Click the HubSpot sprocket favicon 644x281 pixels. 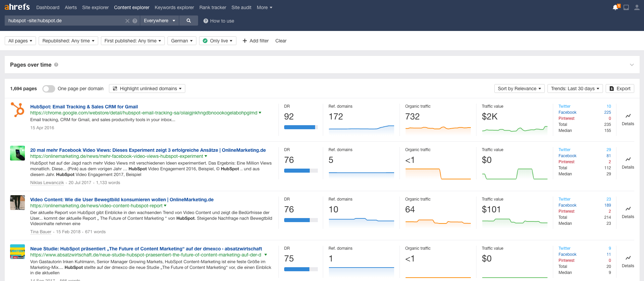pos(17,110)
